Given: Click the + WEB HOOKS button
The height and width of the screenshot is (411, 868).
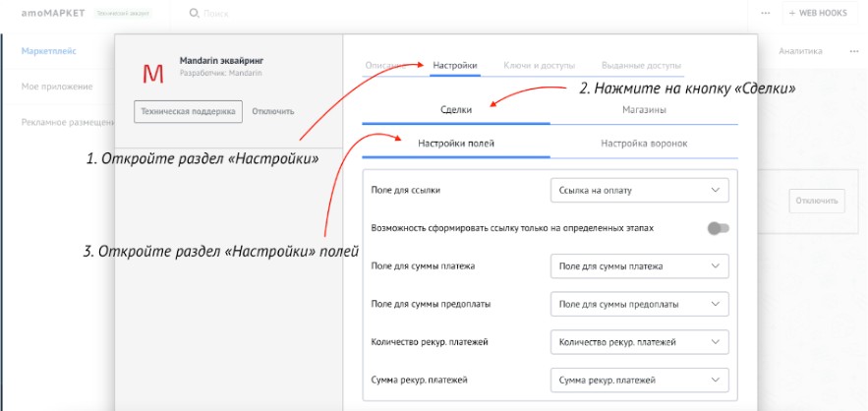Looking at the screenshot, I should point(818,13).
